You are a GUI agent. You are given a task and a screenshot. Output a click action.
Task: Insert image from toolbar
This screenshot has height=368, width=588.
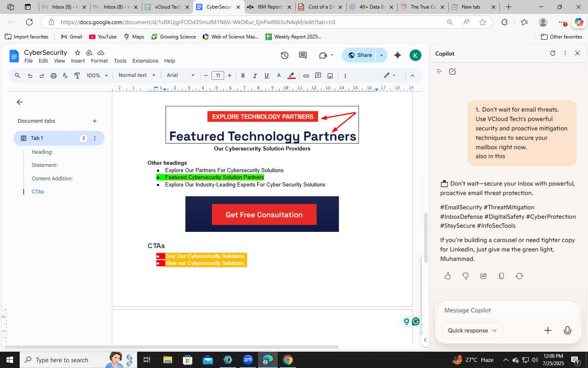[330, 76]
